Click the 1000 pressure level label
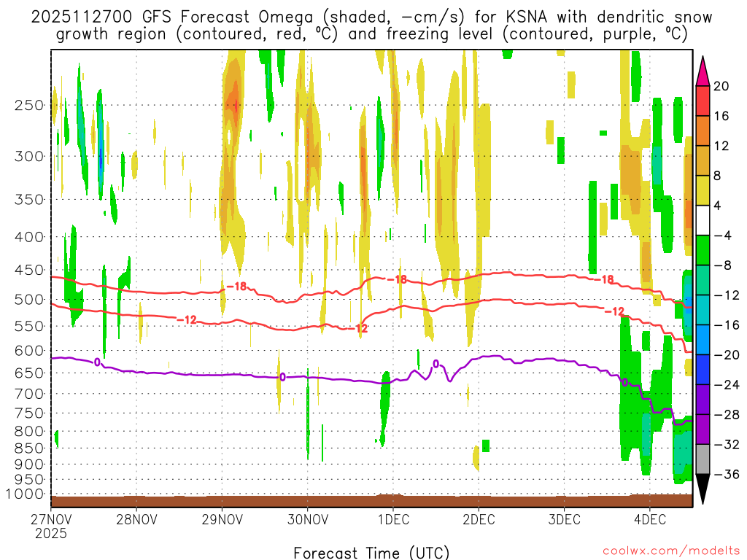Screen dimensions: 747x560 point(26,494)
